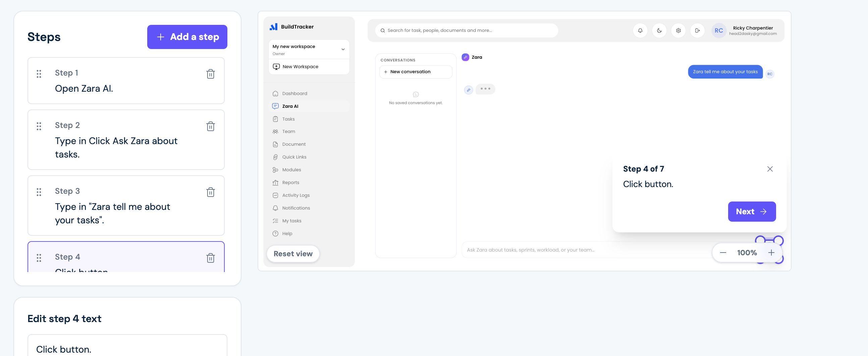Viewport: 868px width, 356px height.
Task: Grab the drag handle of Step 2
Action: click(x=39, y=126)
